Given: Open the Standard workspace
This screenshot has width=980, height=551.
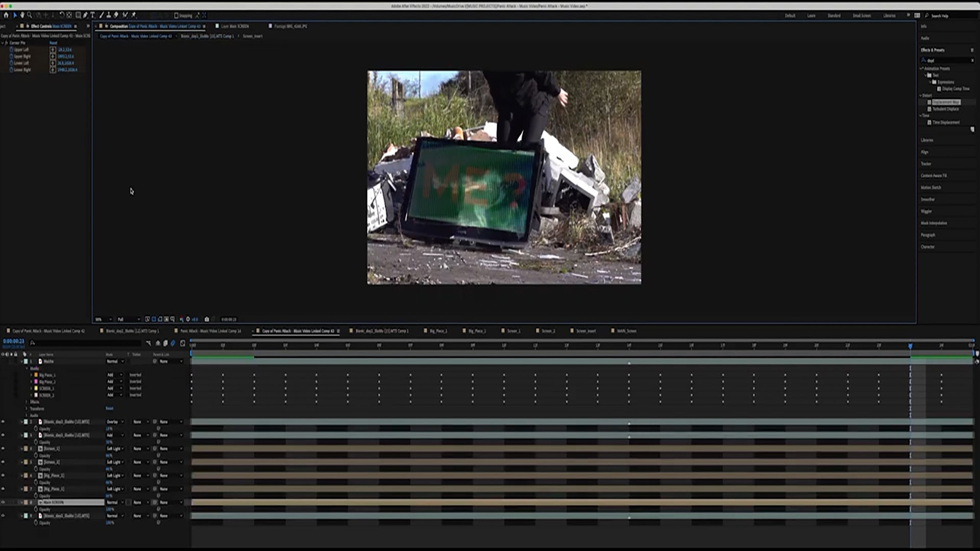Looking at the screenshot, I should 834,16.
